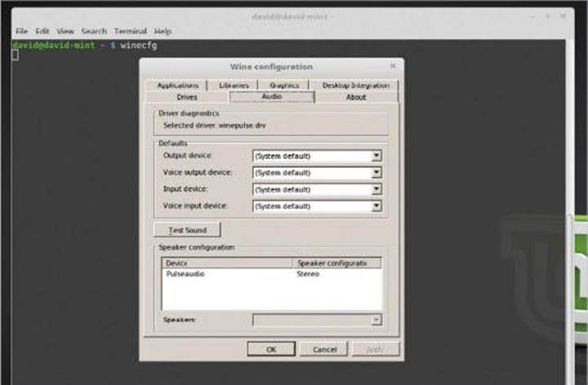The image size is (588, 385).
Task: Click the Test Sound button
Action: (187, 230)
